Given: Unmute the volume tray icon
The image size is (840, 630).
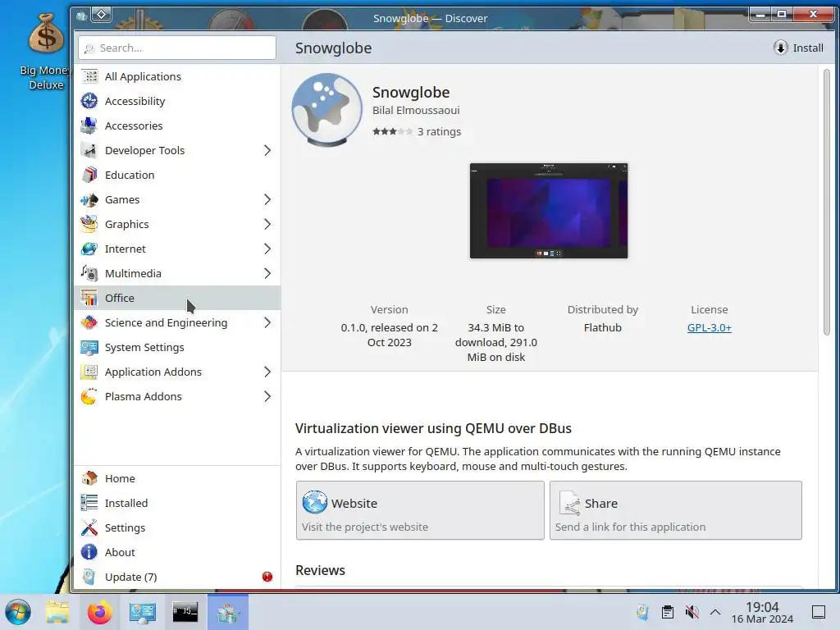Looking at the screenshot, I should click(692, 612).
